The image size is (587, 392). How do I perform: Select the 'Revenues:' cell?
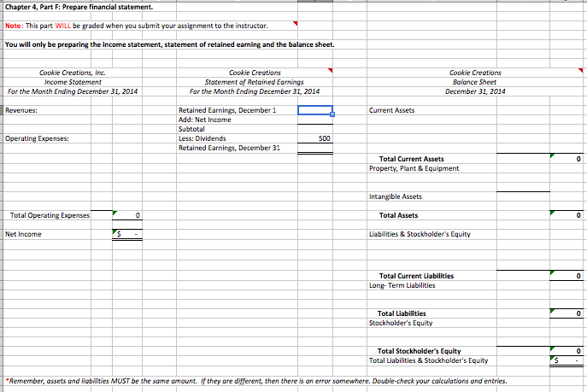point(47,110)
